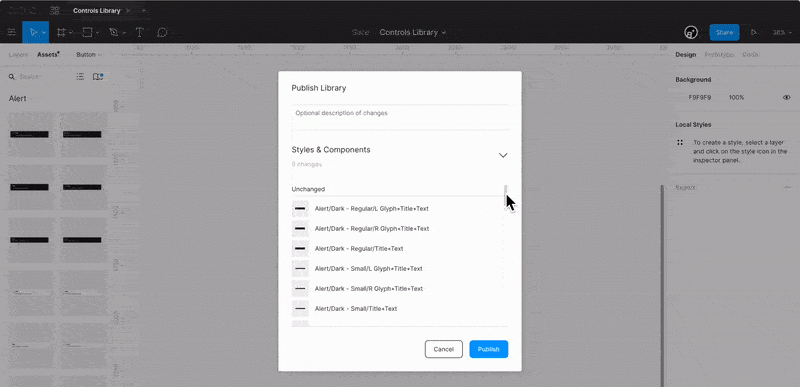
Task: Close the Controls Library tab
Action: (128, 10)
